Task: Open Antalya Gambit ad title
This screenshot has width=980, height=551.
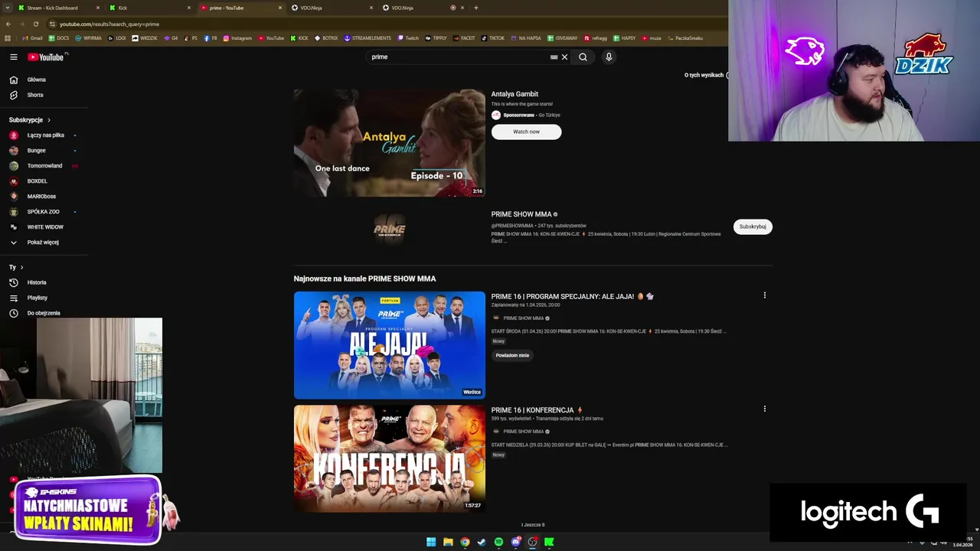Action: (514, 94)
